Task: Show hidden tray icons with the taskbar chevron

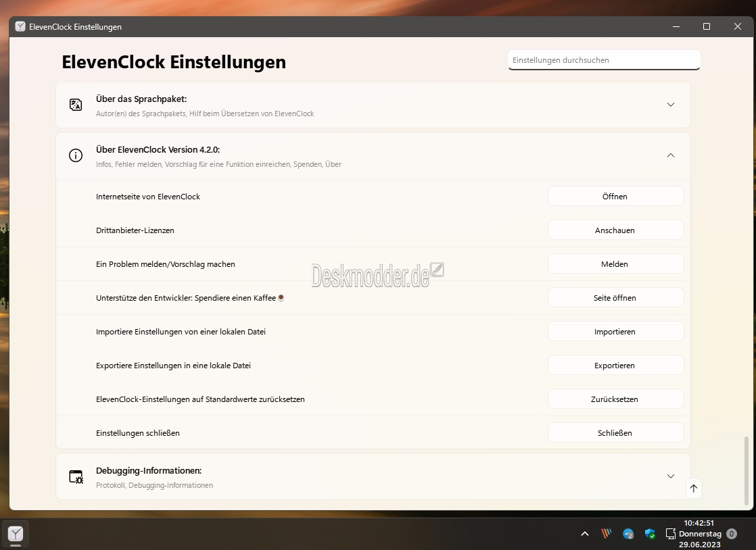Action: pyautogui.click(x=585, y=534)
